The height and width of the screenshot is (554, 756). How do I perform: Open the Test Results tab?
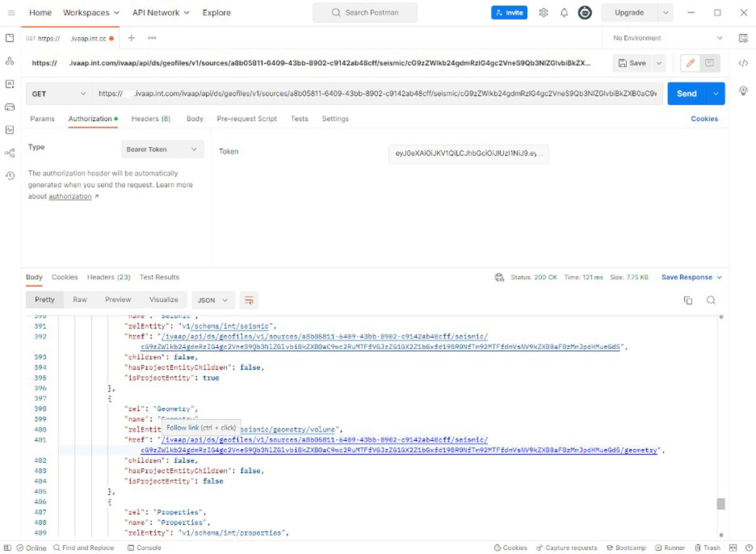(x=159, y=277)
